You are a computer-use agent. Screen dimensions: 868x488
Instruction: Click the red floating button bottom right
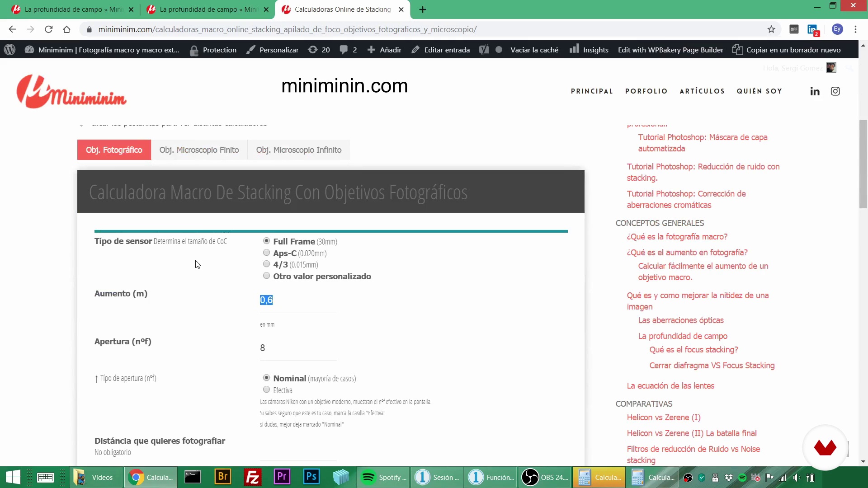(x=825, y=447)
